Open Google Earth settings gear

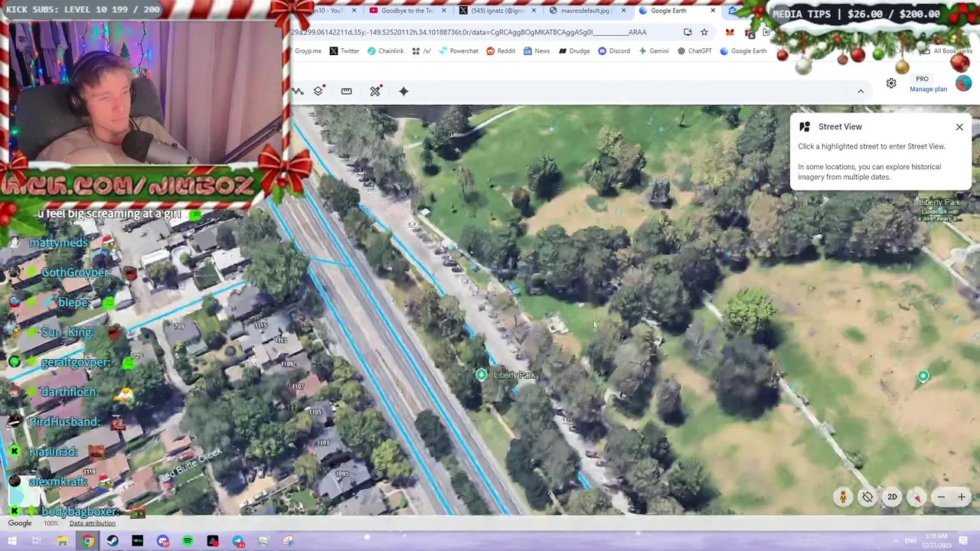[891, 83]
